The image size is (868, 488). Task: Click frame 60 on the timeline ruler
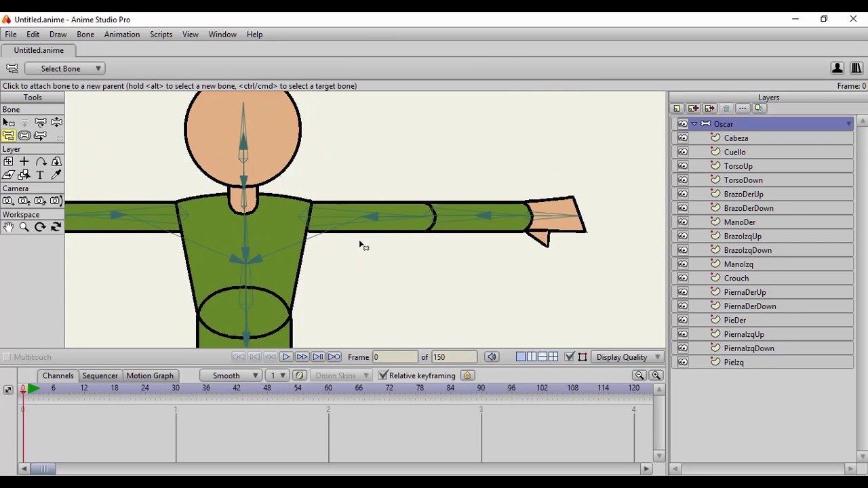tap(328, 388)
